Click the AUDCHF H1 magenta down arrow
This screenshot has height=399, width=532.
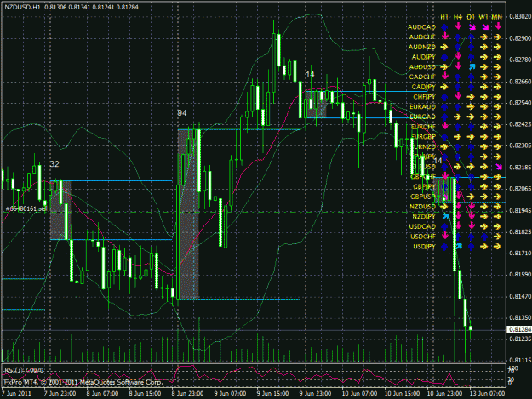(x=444, y=37)
